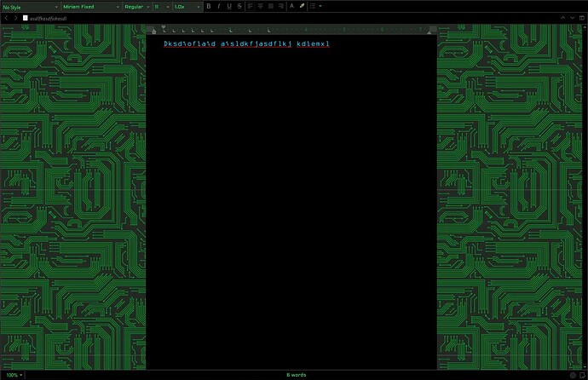Viewport: 588px width, 380px height.
Task: Toggle italic formatting
Action: pyautogui.click(x=219, y=6)
